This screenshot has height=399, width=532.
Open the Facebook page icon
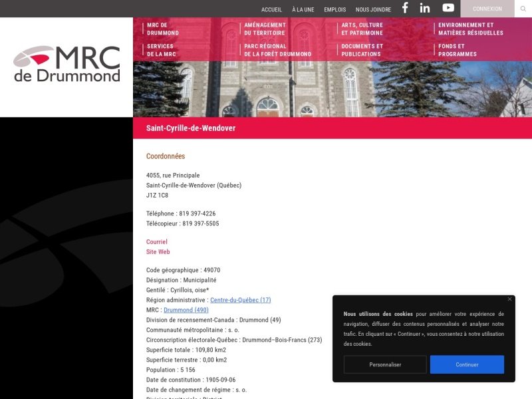(x=405, y=8)
